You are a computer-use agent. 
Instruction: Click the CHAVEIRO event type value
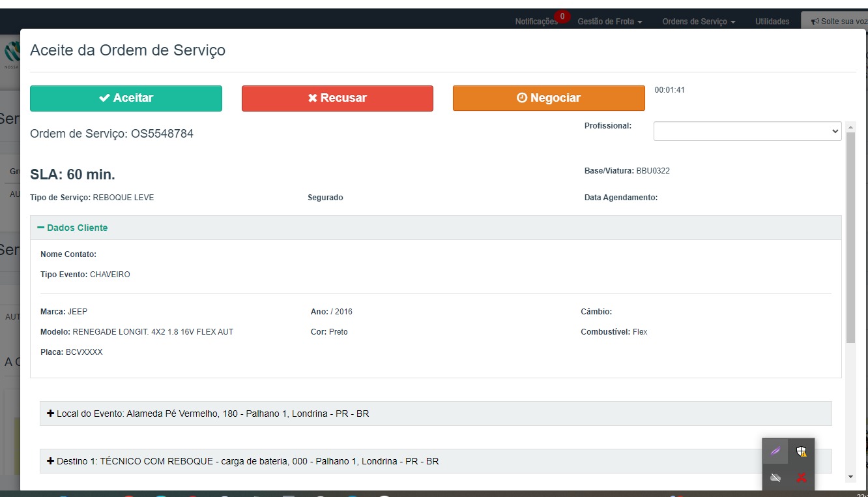pyautogui.click(x=110, y=275)
